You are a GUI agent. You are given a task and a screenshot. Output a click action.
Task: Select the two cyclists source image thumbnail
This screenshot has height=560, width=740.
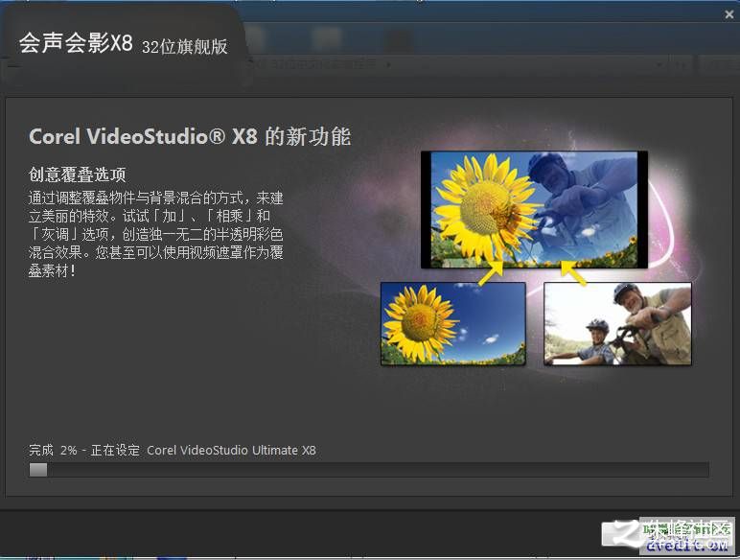[617, 323]
